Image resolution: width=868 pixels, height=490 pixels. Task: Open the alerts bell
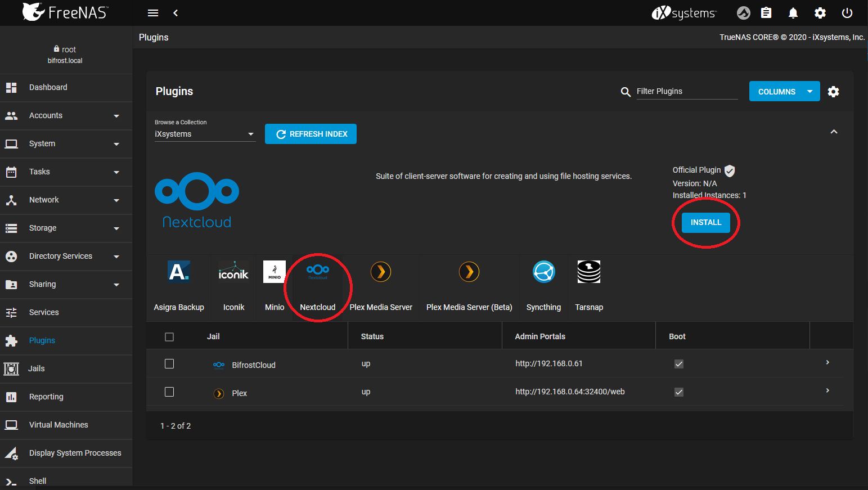point(793,13)
